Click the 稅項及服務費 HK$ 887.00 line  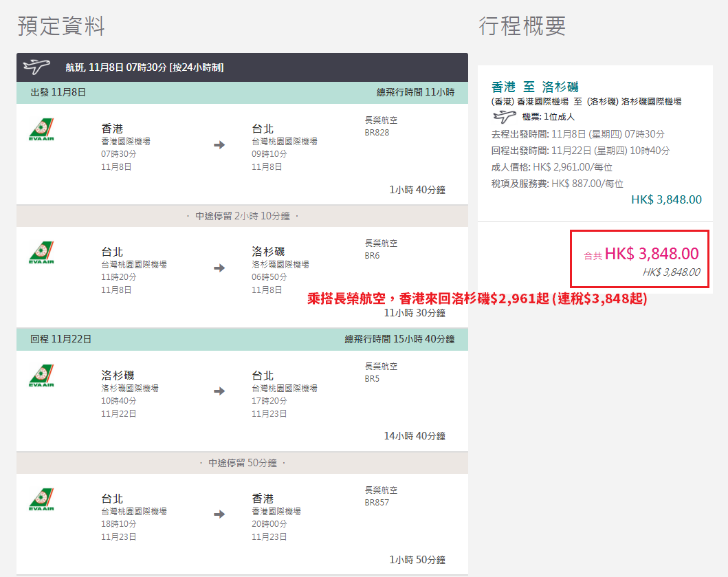[x=557, y=184]
